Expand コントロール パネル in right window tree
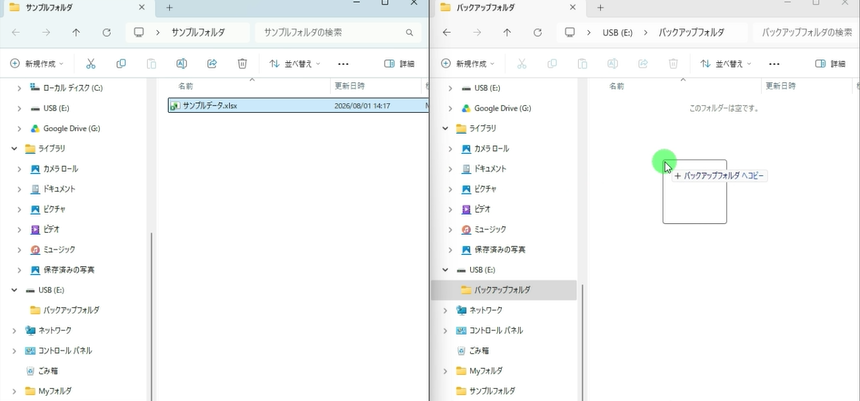This screenshot has width=860, height=401. [x=445, y=331]
